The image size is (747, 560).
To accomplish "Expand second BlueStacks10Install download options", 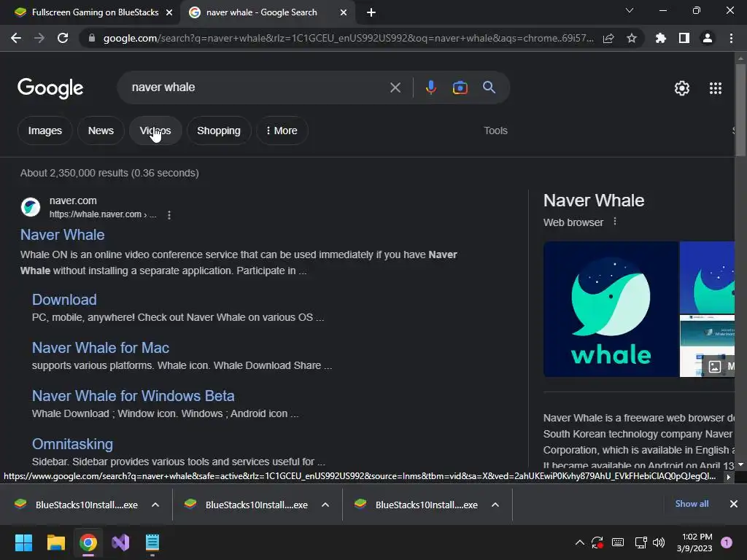I will point(325,505).
